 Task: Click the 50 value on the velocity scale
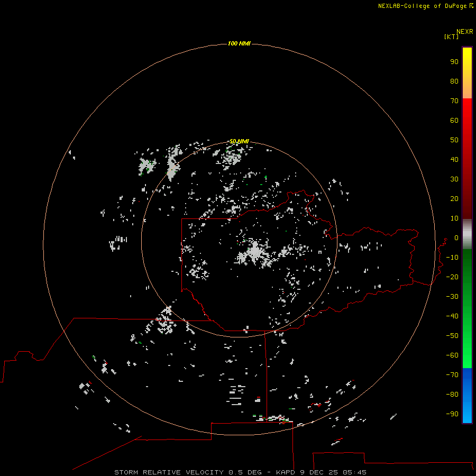point(454,140)
